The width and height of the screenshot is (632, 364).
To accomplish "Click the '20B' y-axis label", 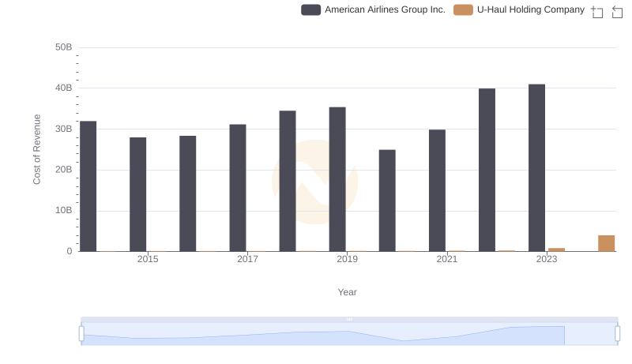I will click(64, 170).
